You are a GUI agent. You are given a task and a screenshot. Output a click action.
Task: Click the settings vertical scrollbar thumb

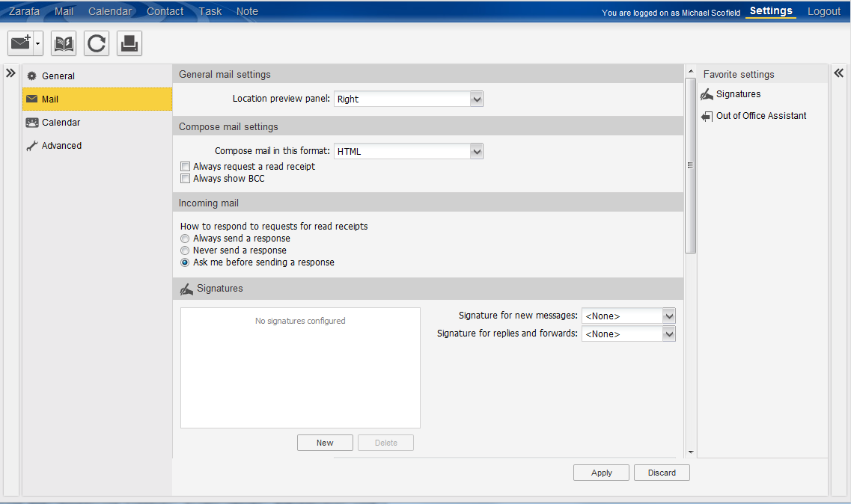tap(691, 165)
